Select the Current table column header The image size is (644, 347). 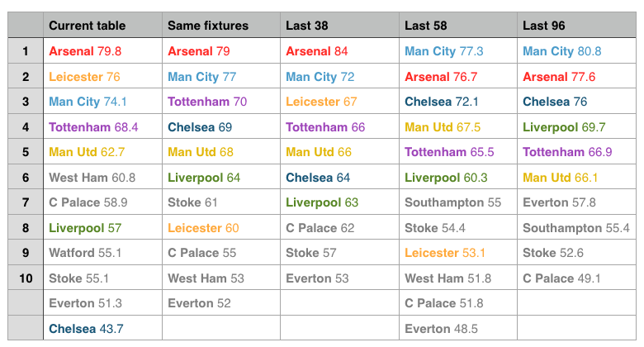click(x=102, y=25)
